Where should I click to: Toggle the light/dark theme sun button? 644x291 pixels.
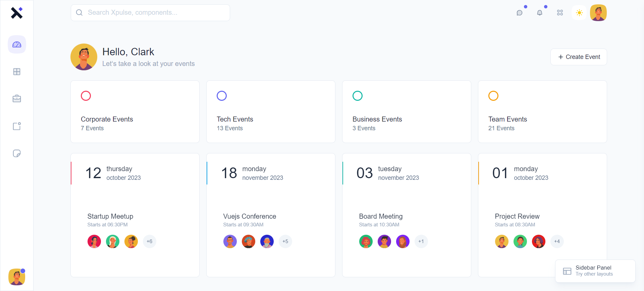tap(579, 13)
